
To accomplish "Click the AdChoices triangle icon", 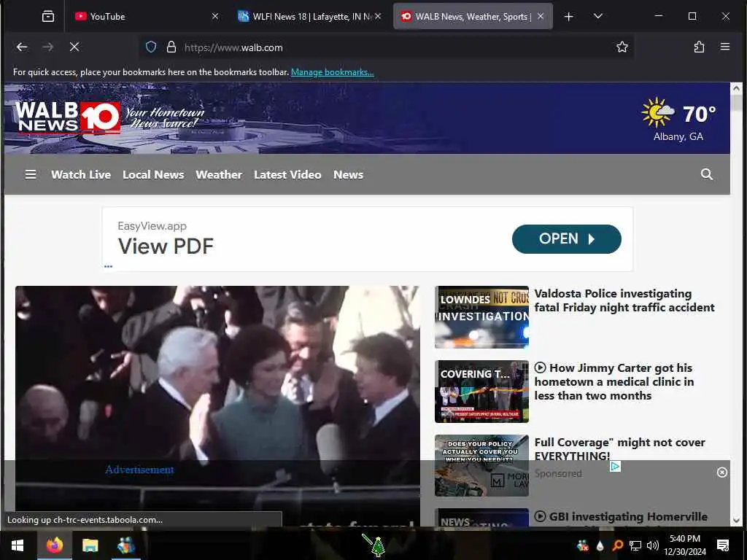I will [615, 466].
